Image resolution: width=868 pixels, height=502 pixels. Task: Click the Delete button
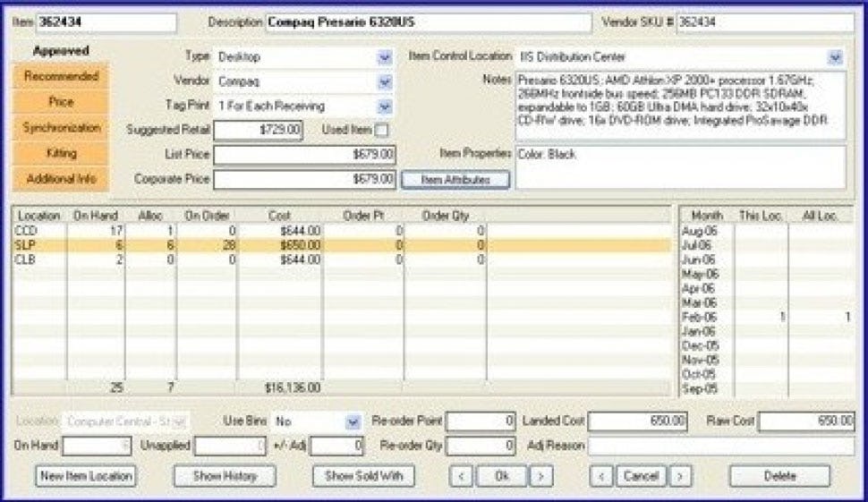coord(779,476)
